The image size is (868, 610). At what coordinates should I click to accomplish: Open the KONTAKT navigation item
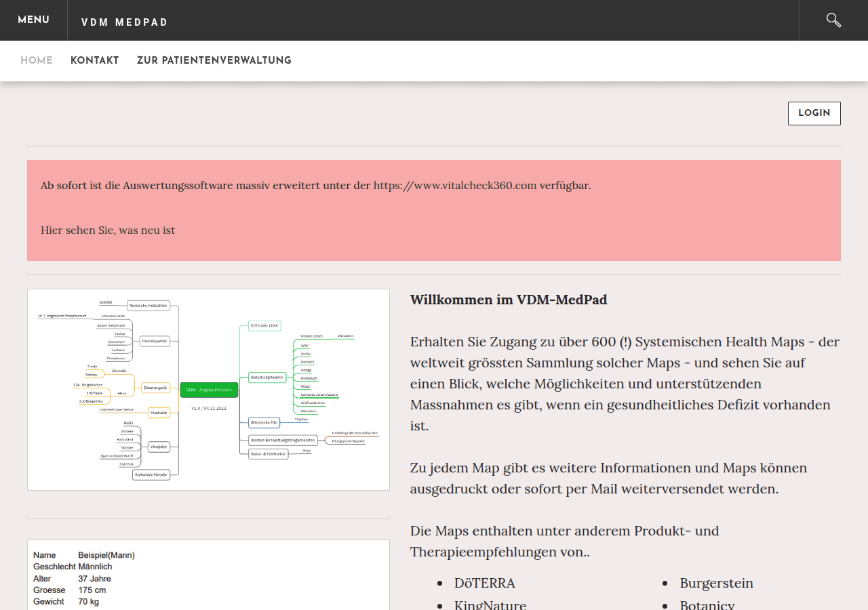tap(95, 61)
